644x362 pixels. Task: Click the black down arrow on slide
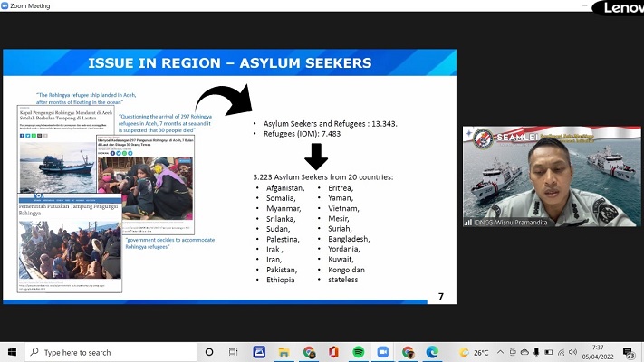[315, 156]
